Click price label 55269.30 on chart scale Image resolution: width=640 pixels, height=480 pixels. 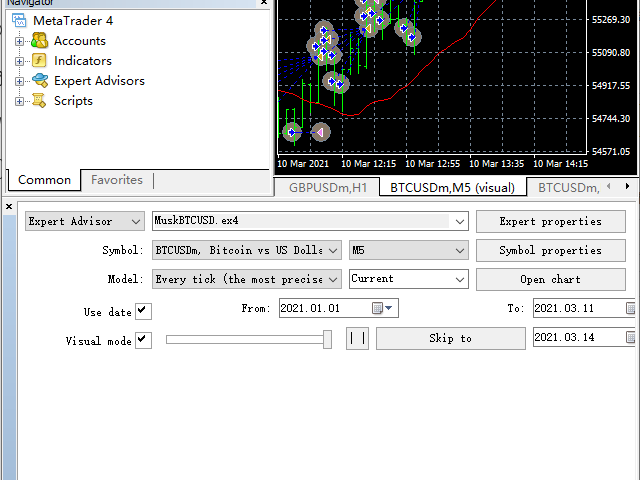[611, 20]
